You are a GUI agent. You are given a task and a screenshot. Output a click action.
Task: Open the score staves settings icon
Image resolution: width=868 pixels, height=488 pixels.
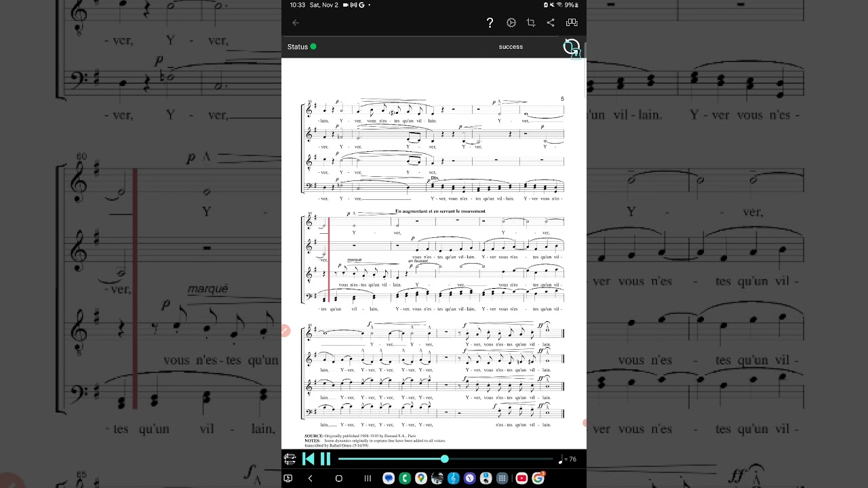tap(290, 459)
